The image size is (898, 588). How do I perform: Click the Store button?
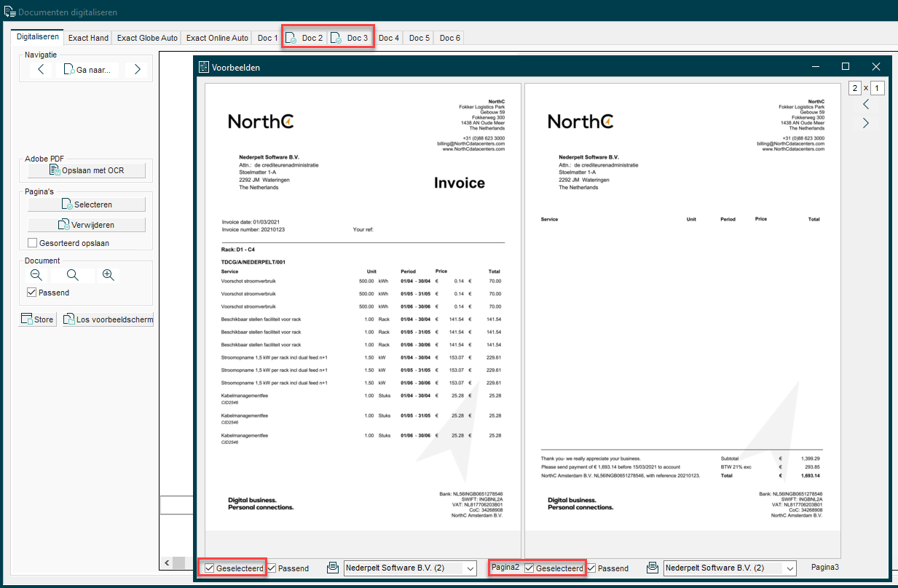click(37, 319)
